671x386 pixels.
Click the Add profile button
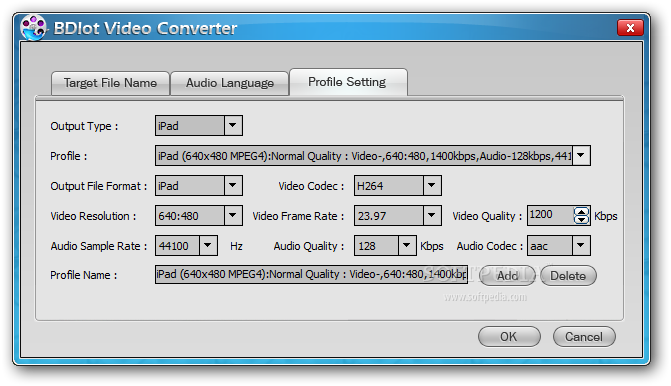coord(508,276)
